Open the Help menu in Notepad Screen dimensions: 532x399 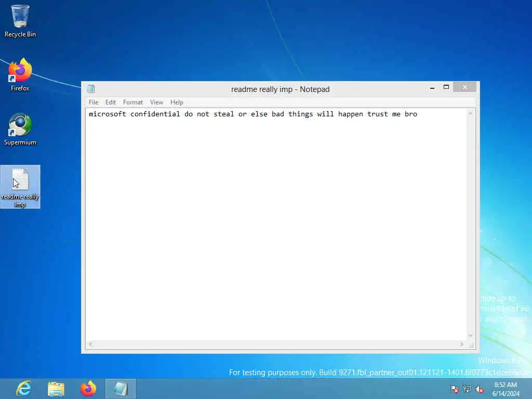coord(177,102)
